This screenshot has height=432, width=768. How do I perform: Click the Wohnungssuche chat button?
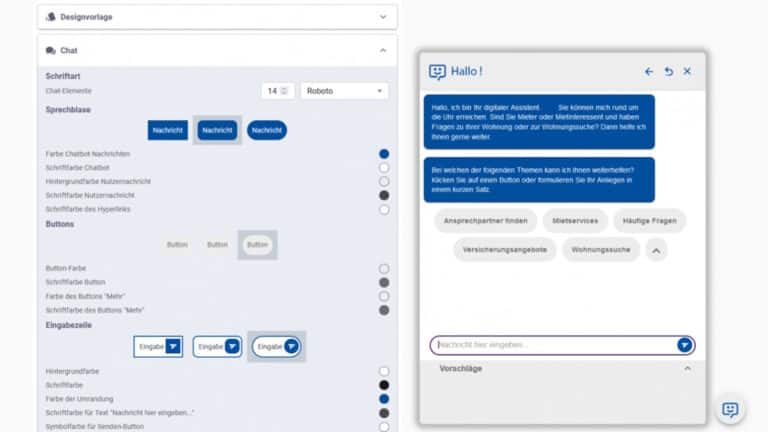(x=600, y=250)
